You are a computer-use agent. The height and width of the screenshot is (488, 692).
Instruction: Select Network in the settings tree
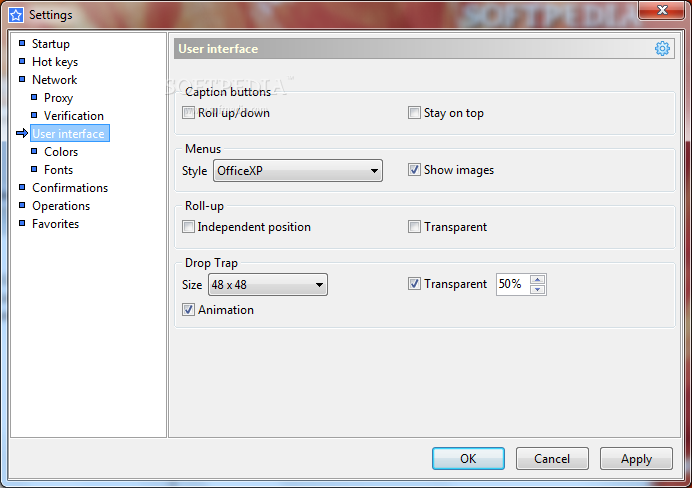click(54, 80)
